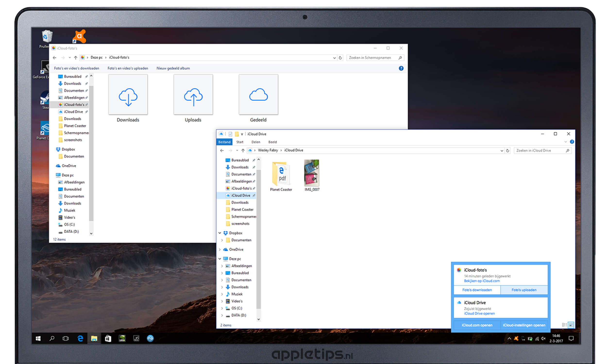The image size is (607, 364).
Task: Click Foto's en video's uploaden
Action: (x=127, y=68)
